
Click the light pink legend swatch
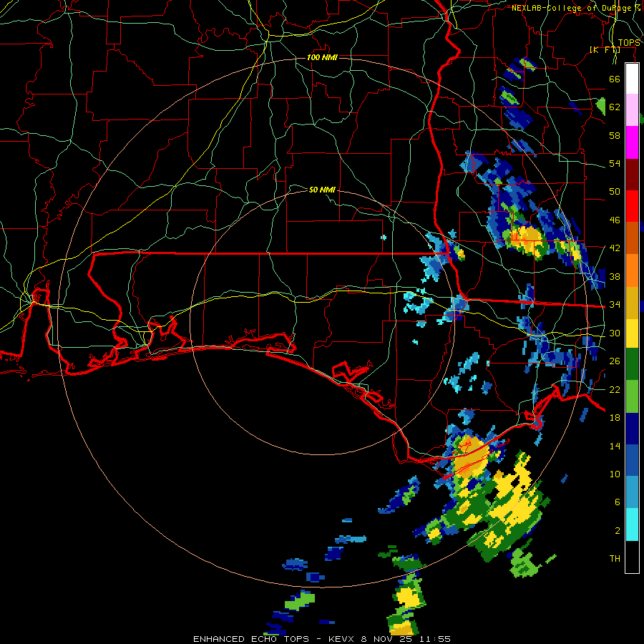(632, 110)
